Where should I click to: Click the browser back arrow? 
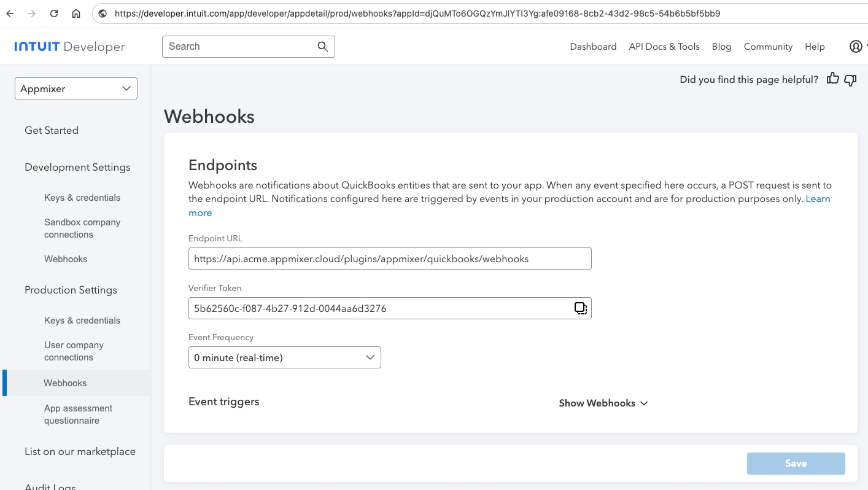[10, 14]
